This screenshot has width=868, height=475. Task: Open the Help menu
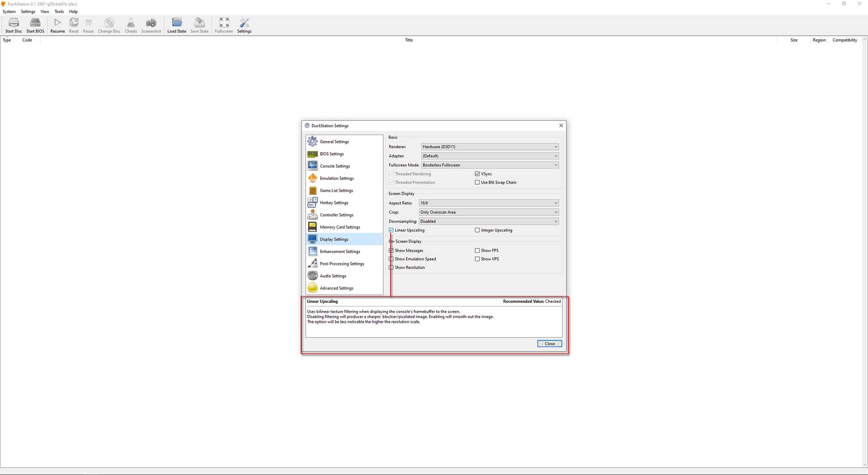pyautogui.click(x=73, y=12)
